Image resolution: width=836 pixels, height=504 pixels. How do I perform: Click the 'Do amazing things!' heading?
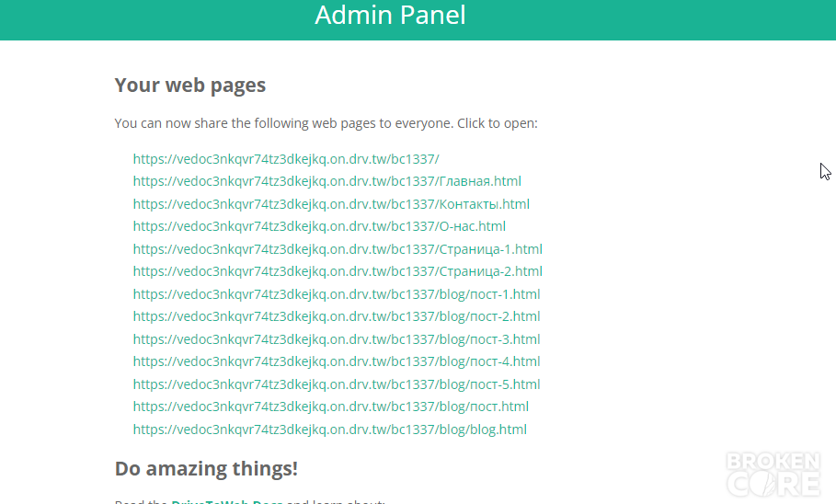[206, 468]
